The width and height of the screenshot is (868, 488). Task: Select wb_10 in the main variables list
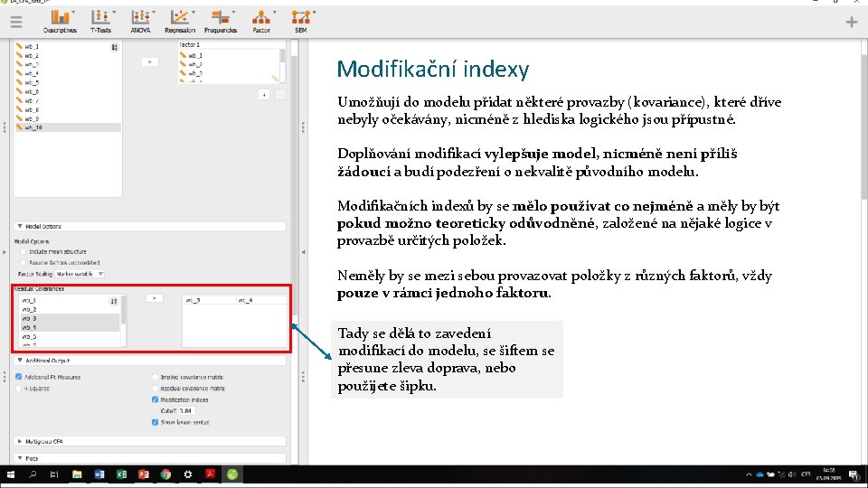(x=68, y=127)
